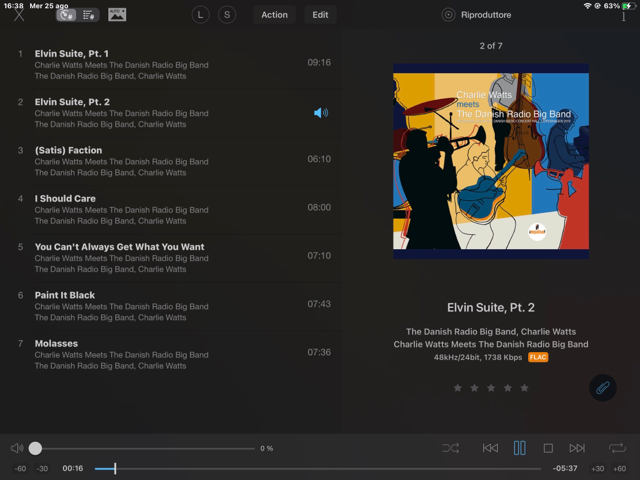Rate the track three stars
Screen dimensions: 640x480
tap(491, 388)
